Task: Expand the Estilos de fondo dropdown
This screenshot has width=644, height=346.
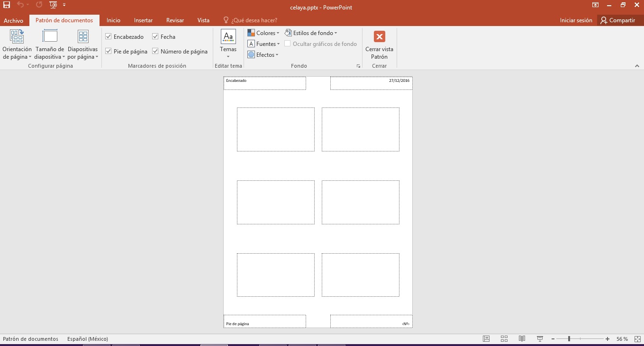Action: (x=311, y=33)
